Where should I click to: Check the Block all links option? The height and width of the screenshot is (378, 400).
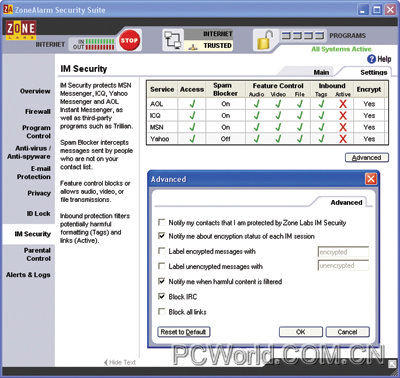click(x=162, y=311)
